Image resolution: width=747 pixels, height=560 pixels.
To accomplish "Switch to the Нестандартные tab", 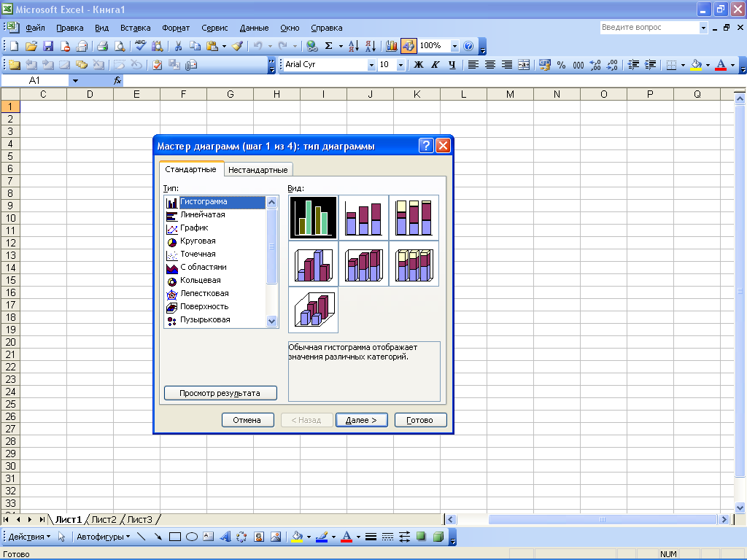I will click(x=258, y=170).
